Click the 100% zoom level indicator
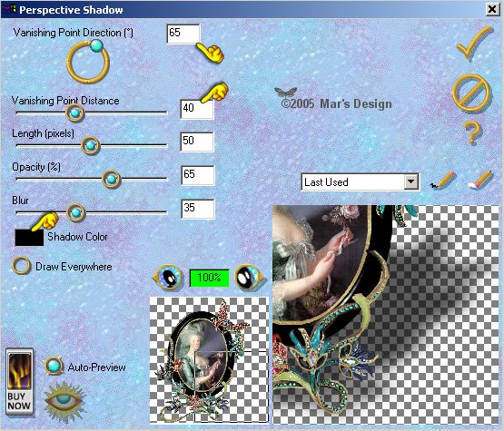Image resolution: width=504 pixels, height=431 pixels. click(209, 278)
